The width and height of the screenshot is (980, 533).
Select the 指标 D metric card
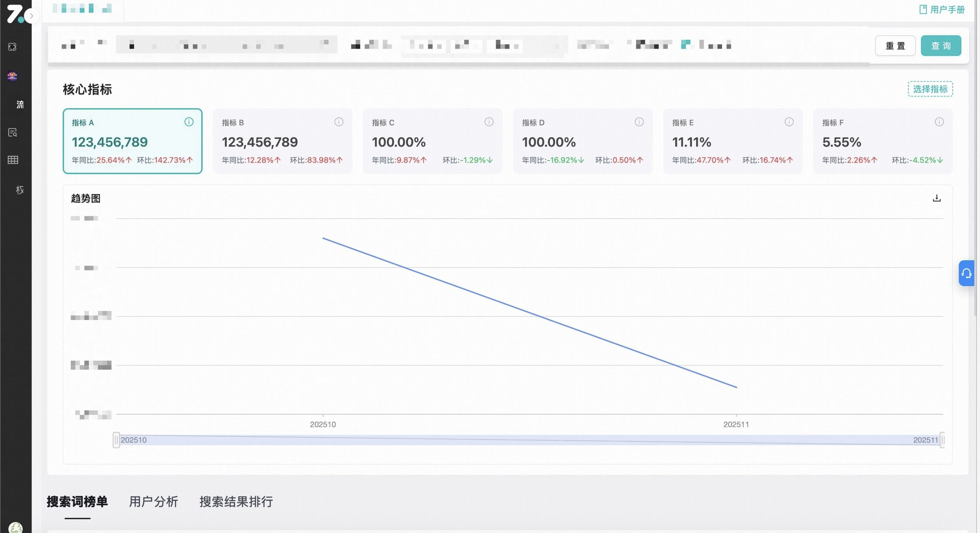pos(582,141)
